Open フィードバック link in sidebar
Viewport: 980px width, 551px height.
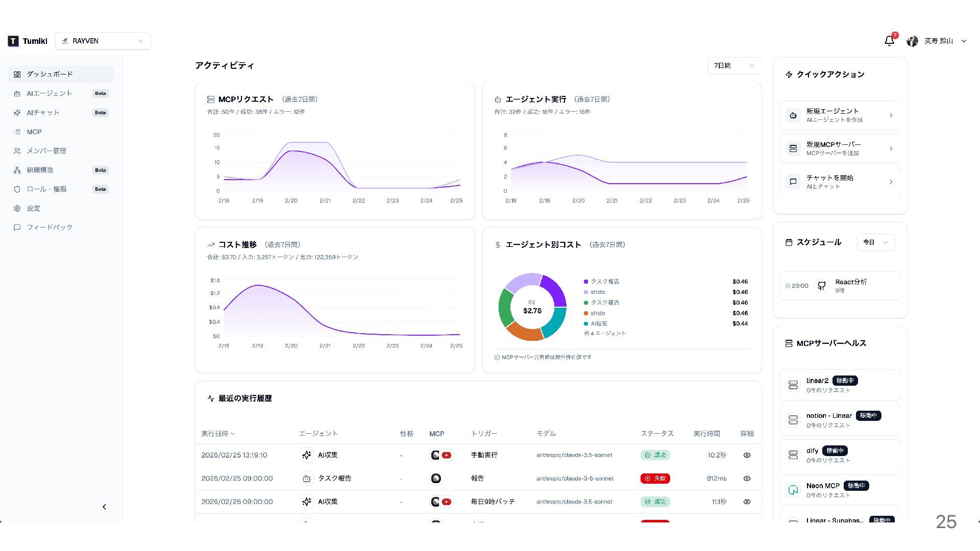tap(50, 228)
